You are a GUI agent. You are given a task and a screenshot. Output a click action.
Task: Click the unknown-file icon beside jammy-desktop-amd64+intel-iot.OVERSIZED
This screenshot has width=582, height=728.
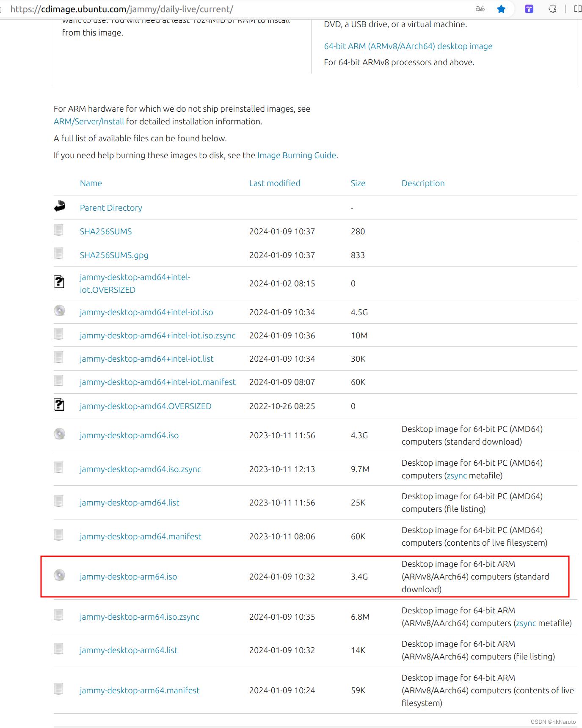59,282
